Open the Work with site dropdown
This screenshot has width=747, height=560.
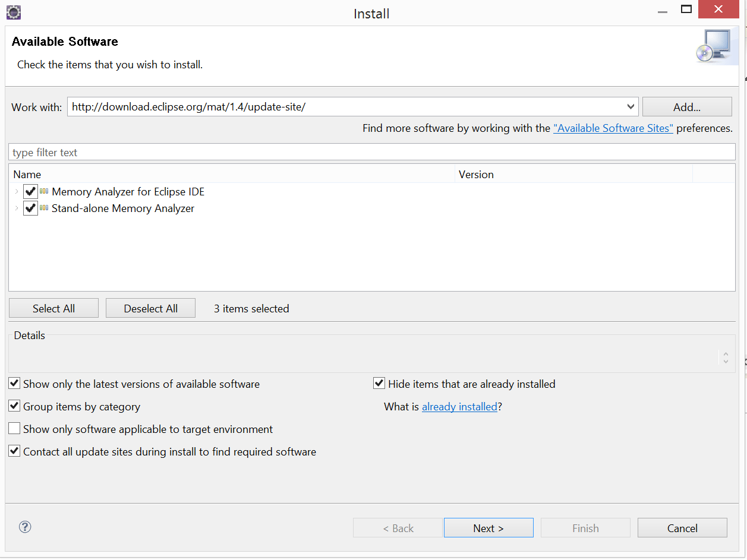coord(630,106)
